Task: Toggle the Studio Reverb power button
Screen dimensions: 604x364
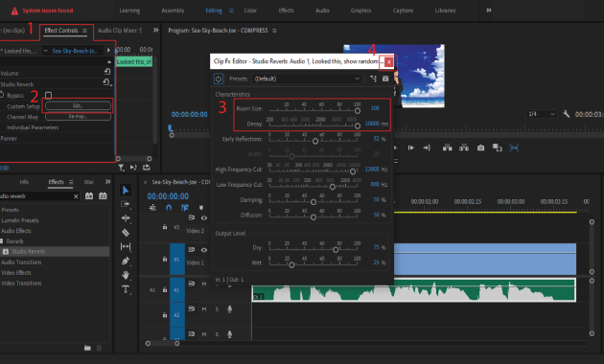Action: 219,79
